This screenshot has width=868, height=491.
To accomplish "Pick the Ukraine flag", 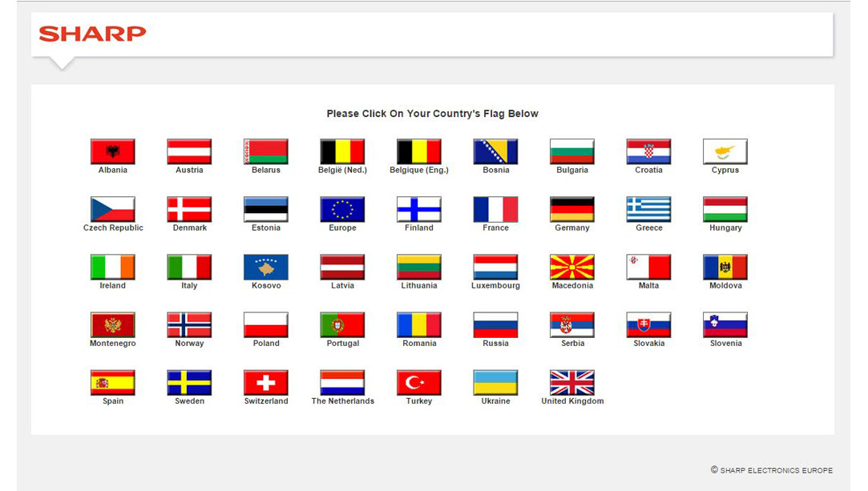I will 495,383.
